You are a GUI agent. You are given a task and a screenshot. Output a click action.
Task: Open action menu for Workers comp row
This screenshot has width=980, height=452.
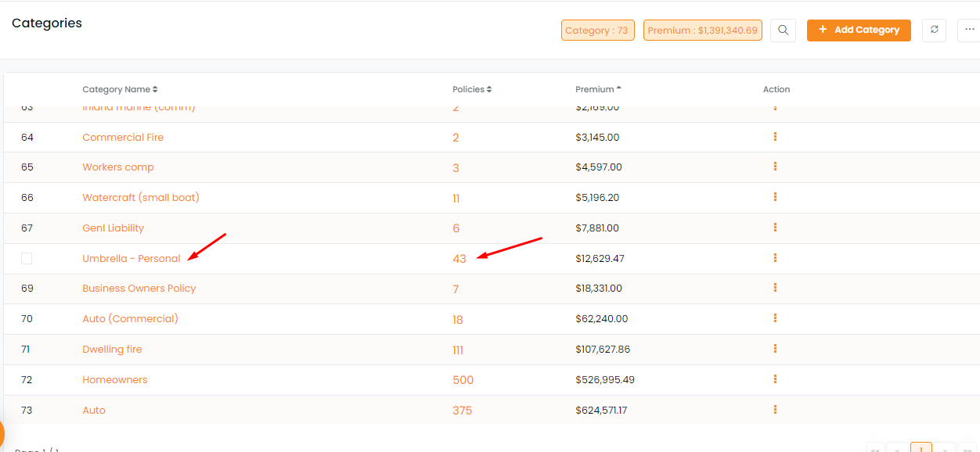tap(775, 167)
